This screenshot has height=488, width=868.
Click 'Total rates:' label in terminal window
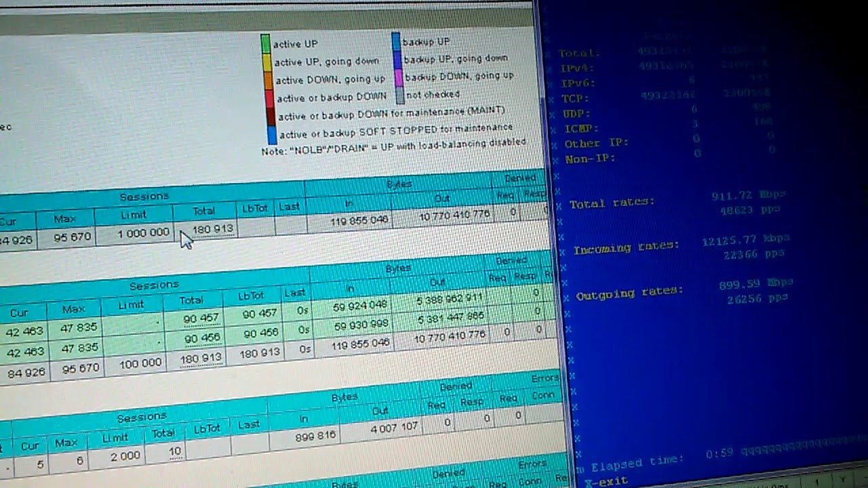(612, 203)
